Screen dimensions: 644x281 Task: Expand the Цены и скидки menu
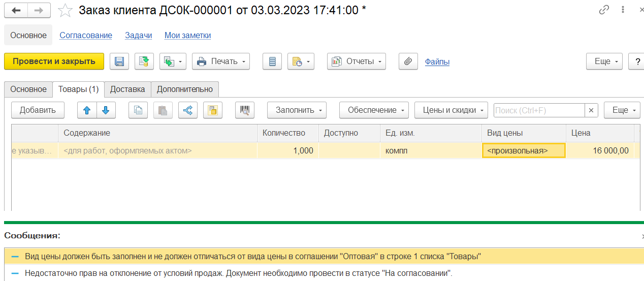[451, 110]
